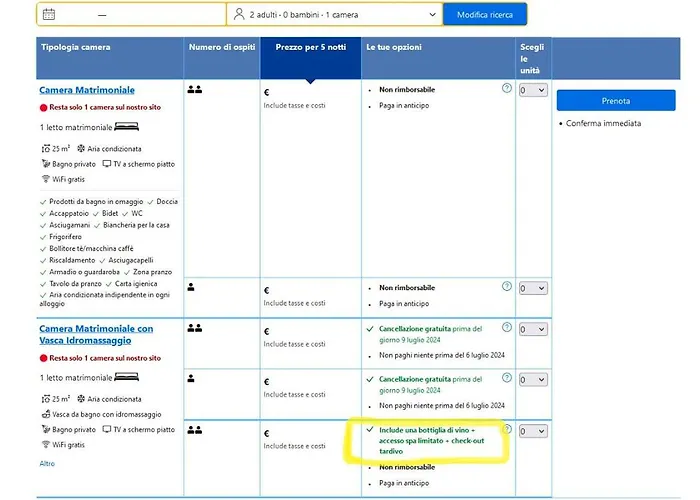Click the guest person icon in search bar
This screenshot has height=500, width=700.
pos(238,15)
